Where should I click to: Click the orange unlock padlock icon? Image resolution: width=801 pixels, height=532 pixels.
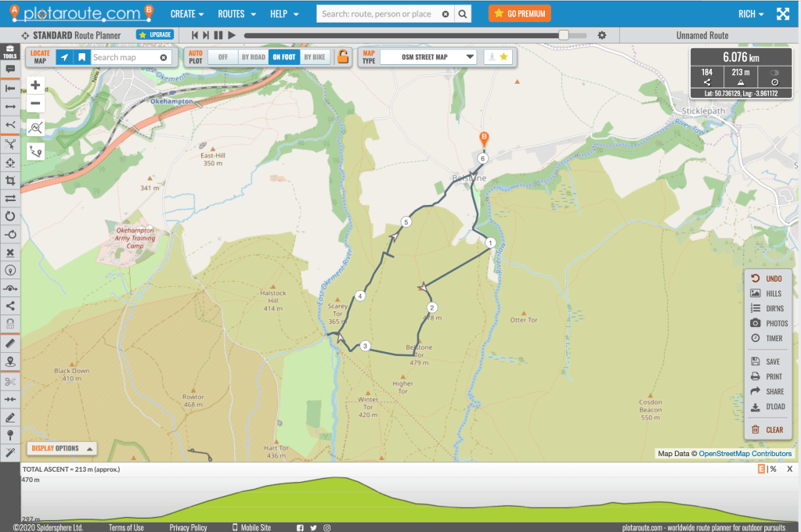342,57
